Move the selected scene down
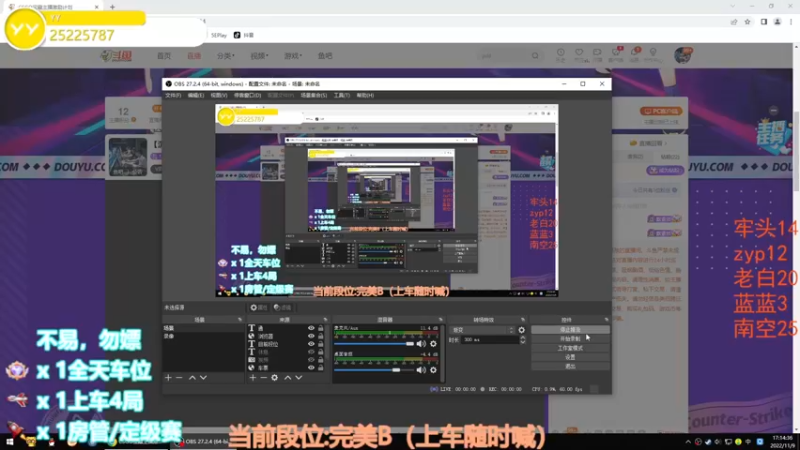The image size is (800, 450). (x=203, y=378)
